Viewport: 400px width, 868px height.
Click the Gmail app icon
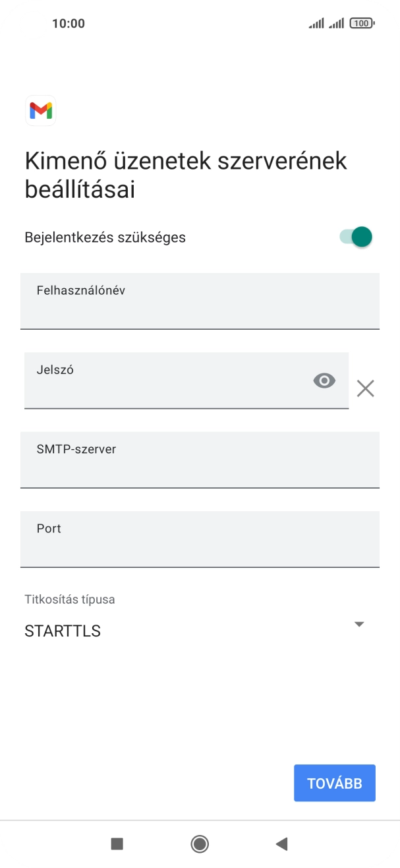pyautogui.click(x=40, y=111)
